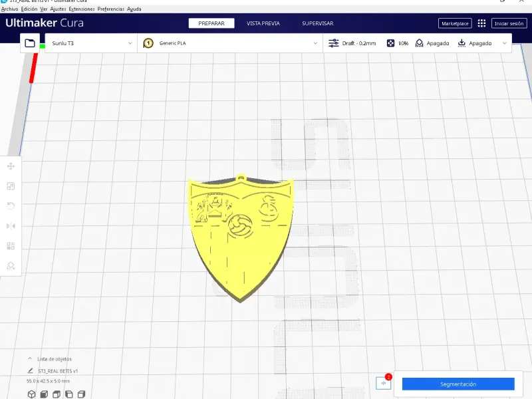Switch to the VISTA PREVIA stage
The width and height of the screenshot is (532, 399).
[x=263, y=23]
